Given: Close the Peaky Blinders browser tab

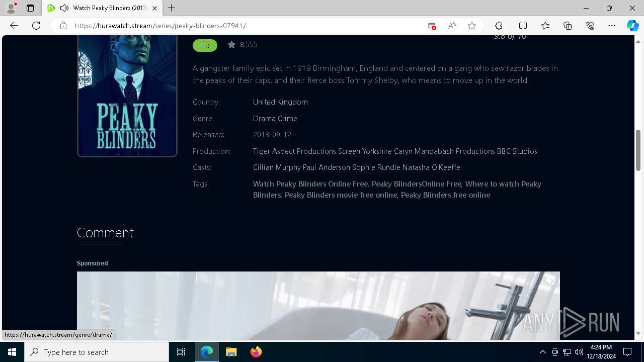Looking at the screenshot, I should click(x=155, y=8).
